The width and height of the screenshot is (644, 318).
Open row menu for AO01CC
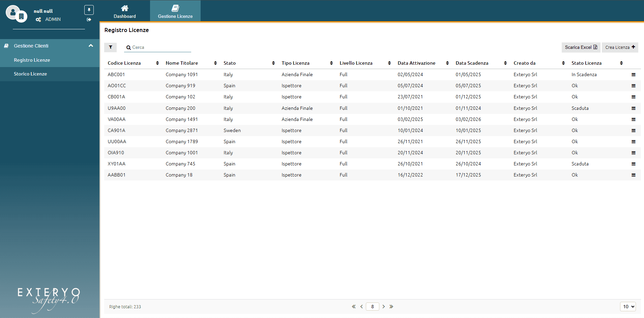(x=634, y=86)
